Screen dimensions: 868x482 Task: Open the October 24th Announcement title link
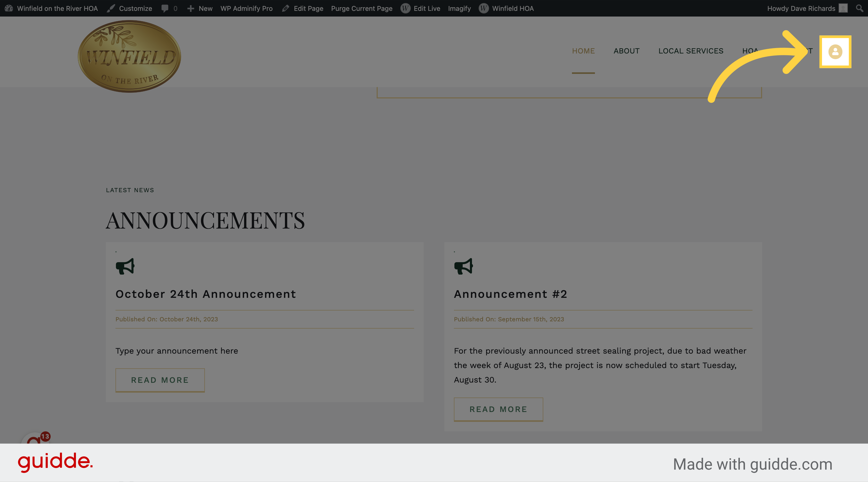pos(206,294)
